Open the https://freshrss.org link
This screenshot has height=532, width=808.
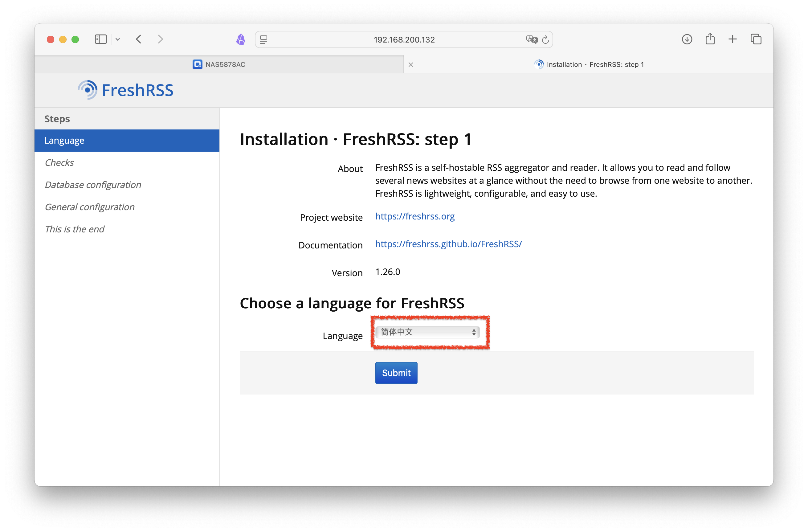point(415,216)
